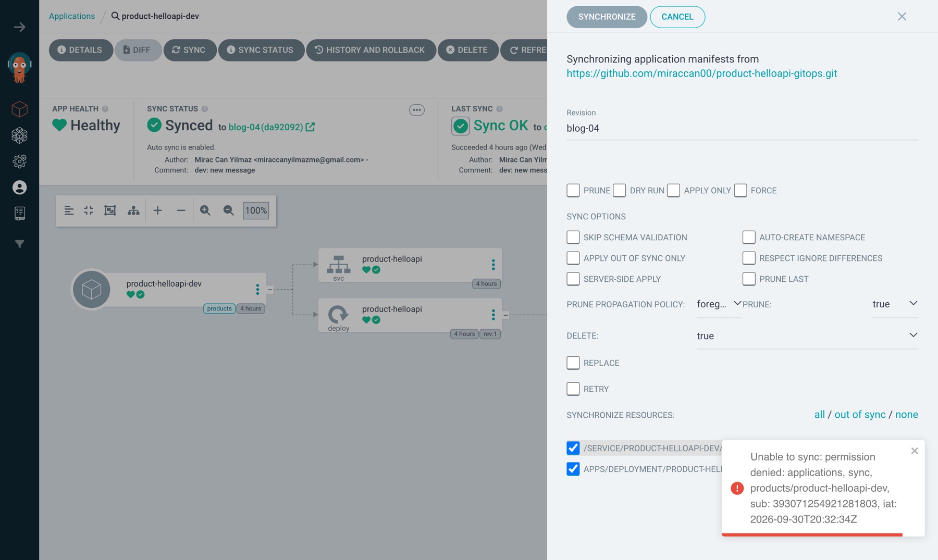Click the CANCEL button
Viewport: 938px width, 560px height.
(x=677, y=17)
